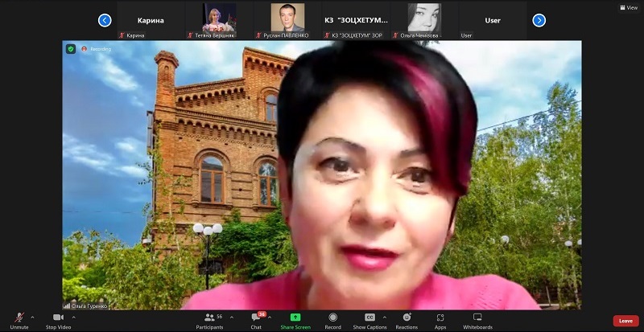Open Whiteboards

tap(477, 321)
